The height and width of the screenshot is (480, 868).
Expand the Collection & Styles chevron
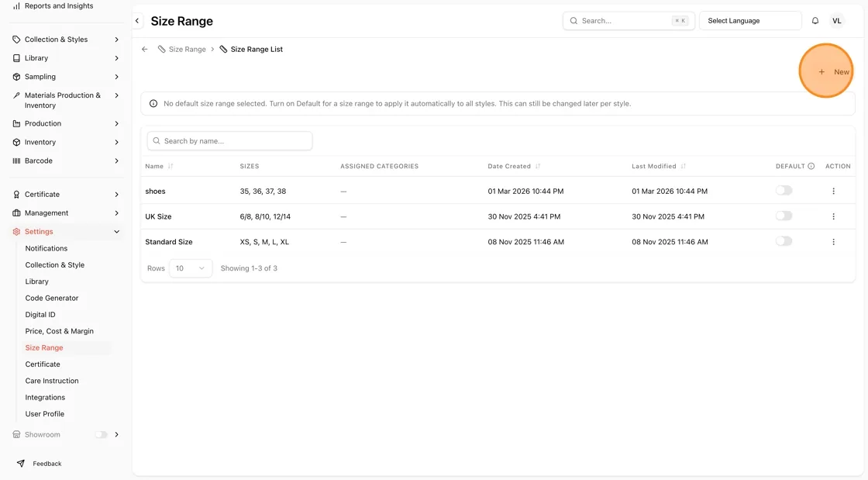117,40
